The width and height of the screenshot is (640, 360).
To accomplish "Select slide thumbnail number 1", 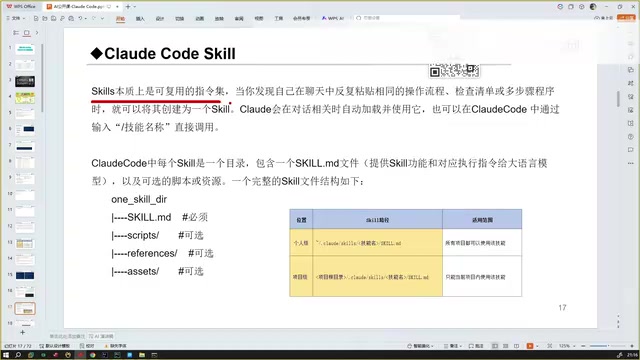I will tap(25, 49).
